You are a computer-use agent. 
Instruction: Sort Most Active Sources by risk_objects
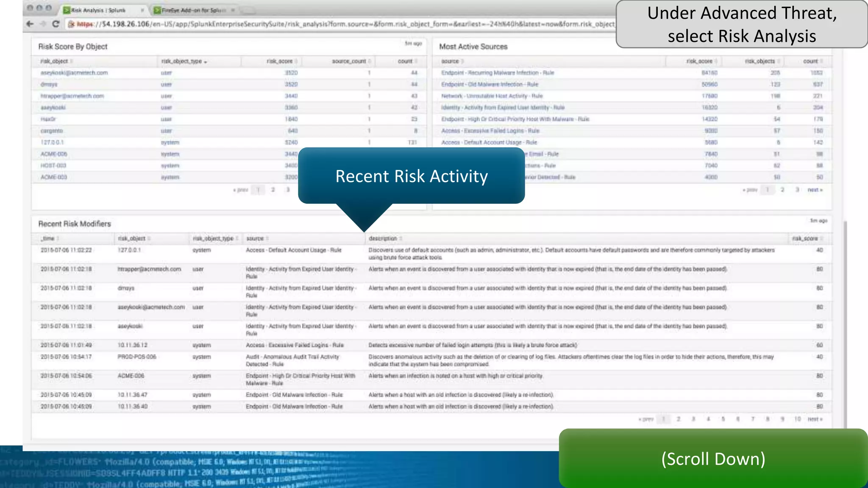[x=762, y=61]
